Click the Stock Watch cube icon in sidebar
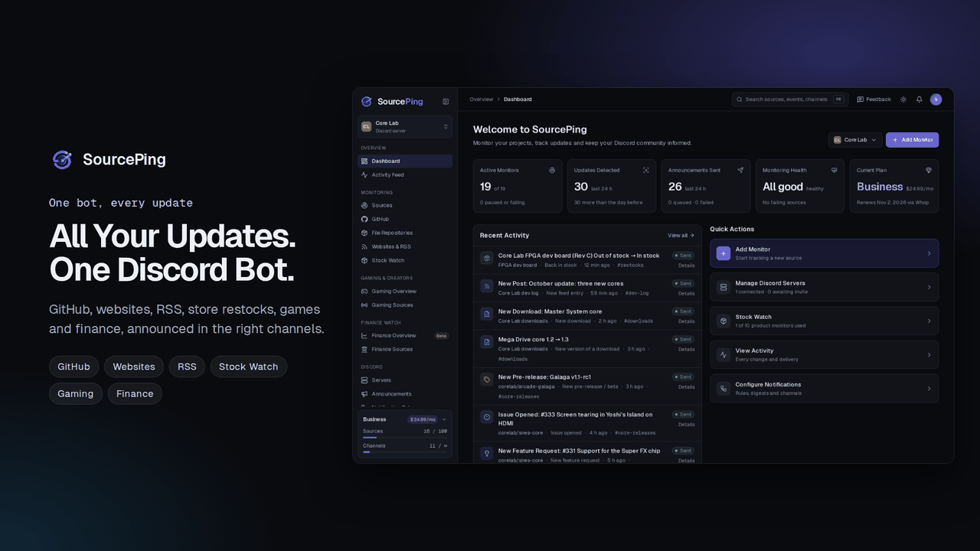This screenshot has width=980, height=551. [x=364, y=260]
